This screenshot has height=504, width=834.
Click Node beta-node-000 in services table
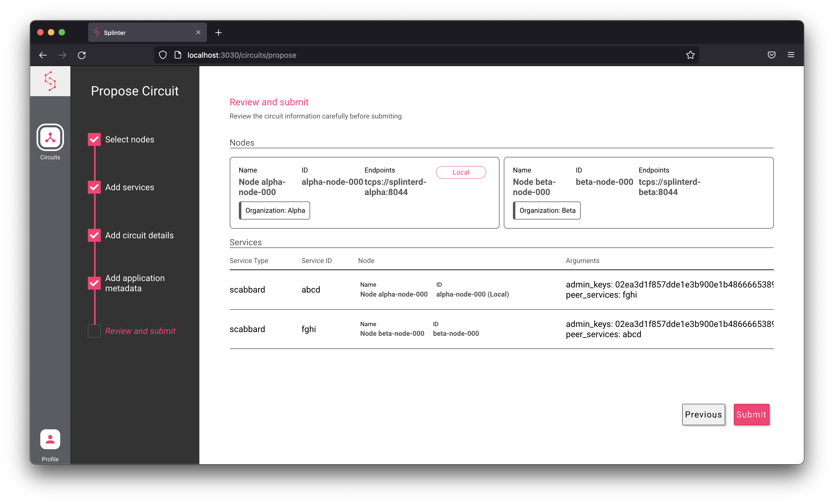(x=392, y=333)
